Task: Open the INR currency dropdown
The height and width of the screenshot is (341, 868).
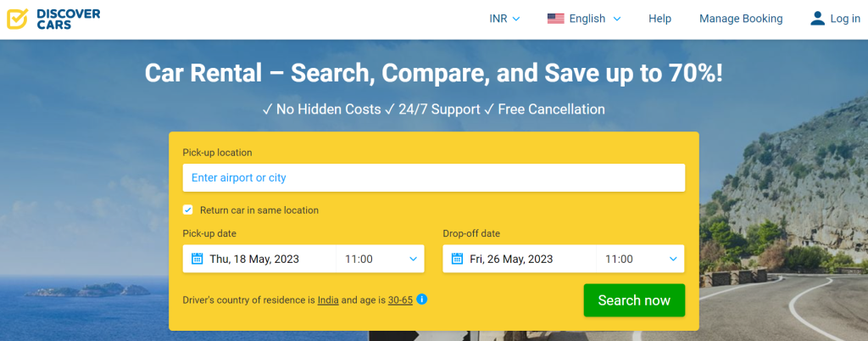Action: pos(504,19)
